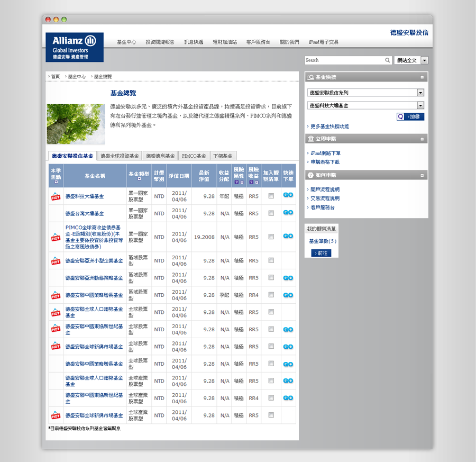Open the 交易流程說明 link

(325, 198)
